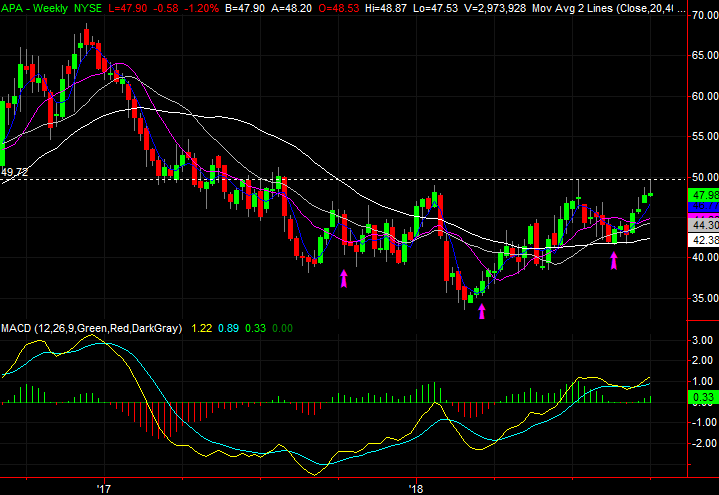Click the '17 year label on time axis
The width and height of the screenshot is (719, 495).
[x=103, y=487]
